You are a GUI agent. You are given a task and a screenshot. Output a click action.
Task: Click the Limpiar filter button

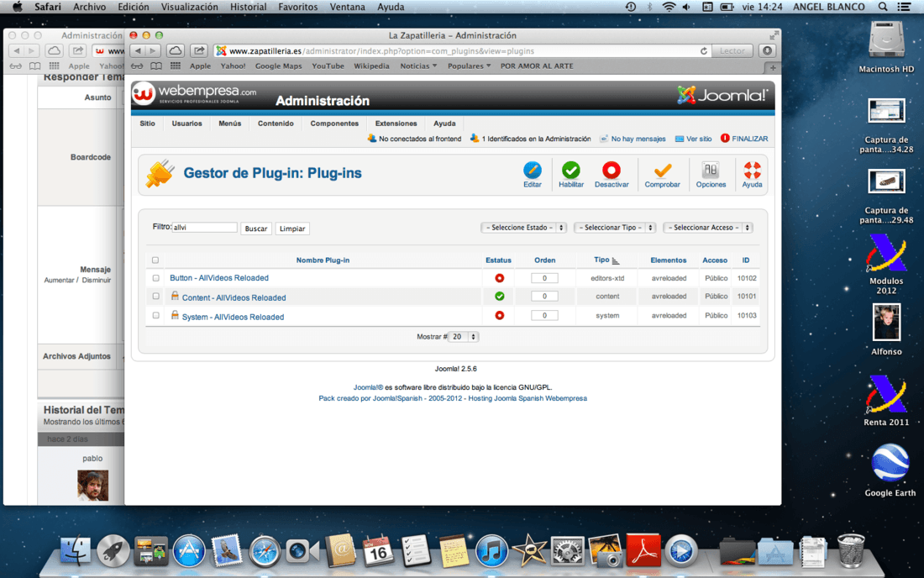point(292,229)
